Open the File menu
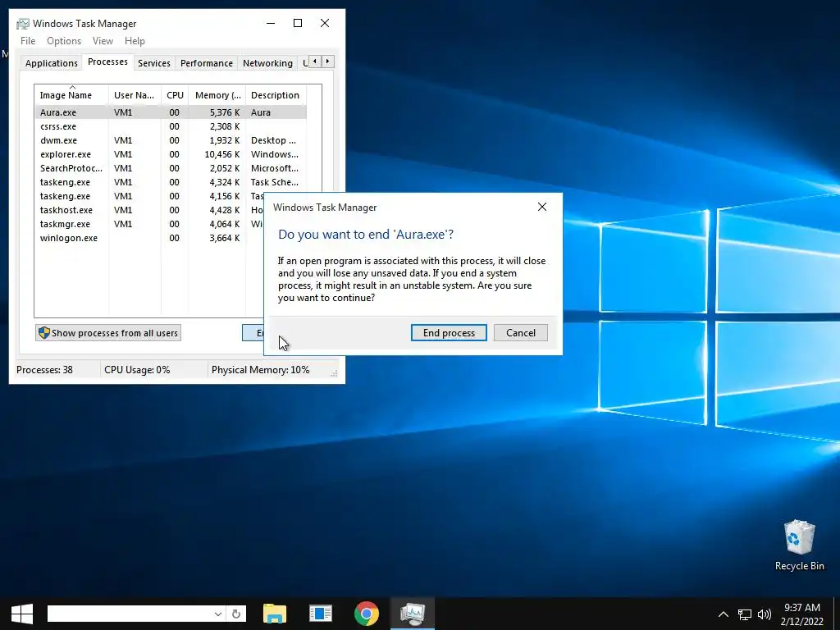The height and width of the screenshot is (630, 840). 28,41
